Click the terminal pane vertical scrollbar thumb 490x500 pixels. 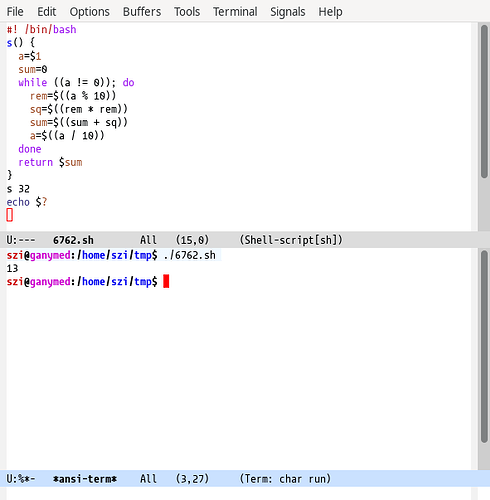[x=484, y=347]
